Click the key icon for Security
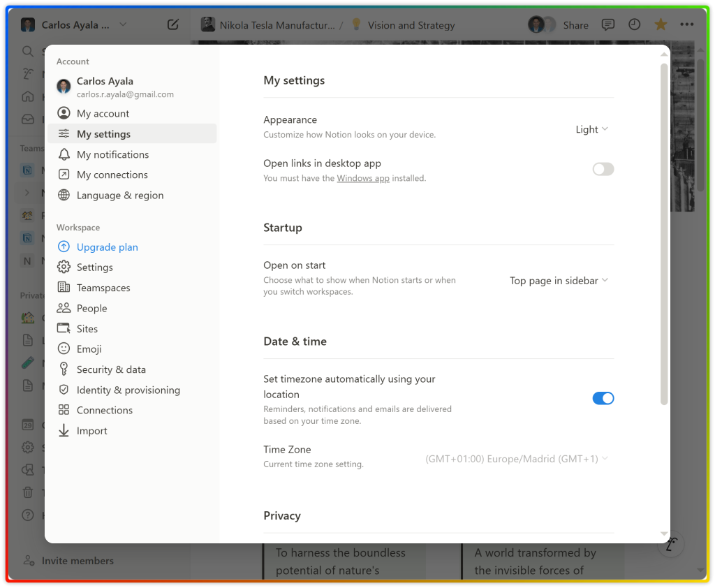The image size is (715, 588). click(64, 369)
